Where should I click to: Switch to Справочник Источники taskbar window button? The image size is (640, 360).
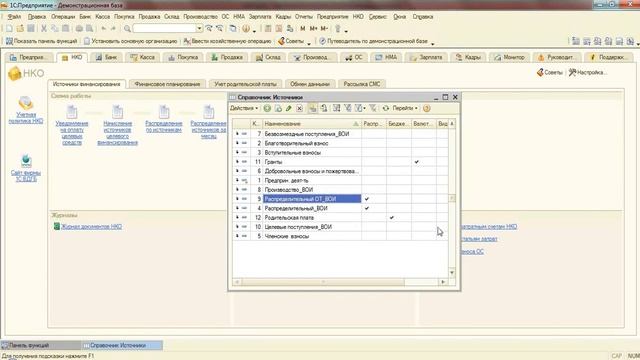point(122,345)
